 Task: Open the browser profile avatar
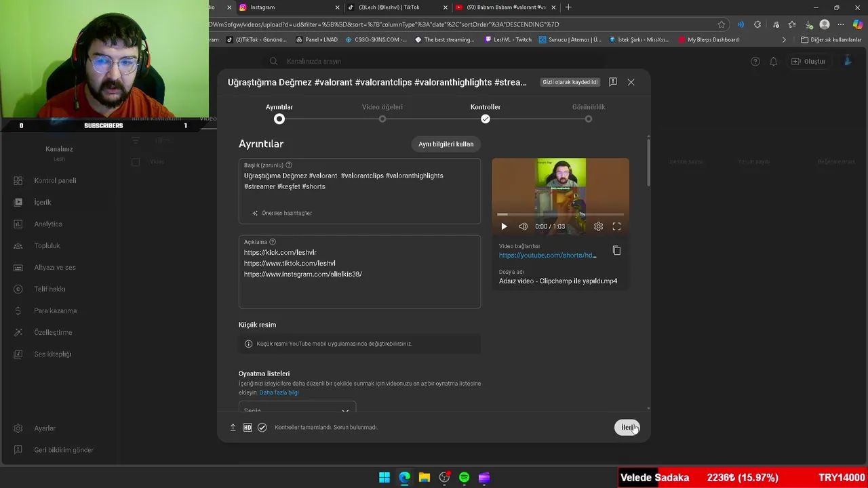coord(825,24)
